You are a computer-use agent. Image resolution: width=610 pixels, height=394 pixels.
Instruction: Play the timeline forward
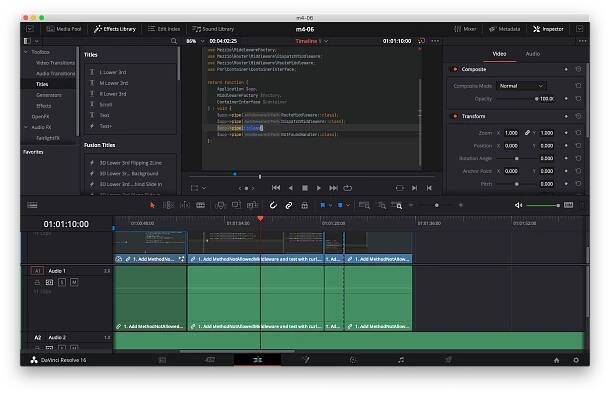(319, 188)
